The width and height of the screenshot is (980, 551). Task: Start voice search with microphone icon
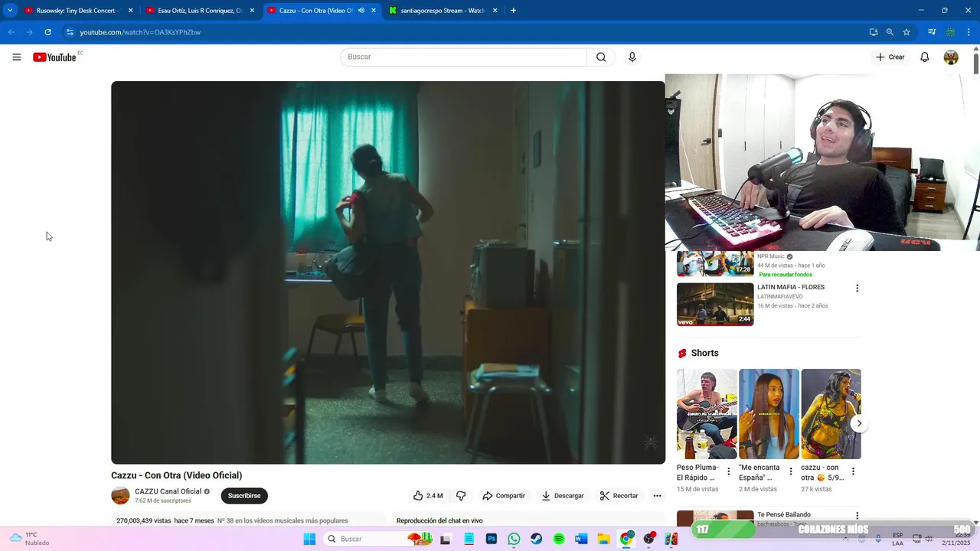(x=632, y=57)
